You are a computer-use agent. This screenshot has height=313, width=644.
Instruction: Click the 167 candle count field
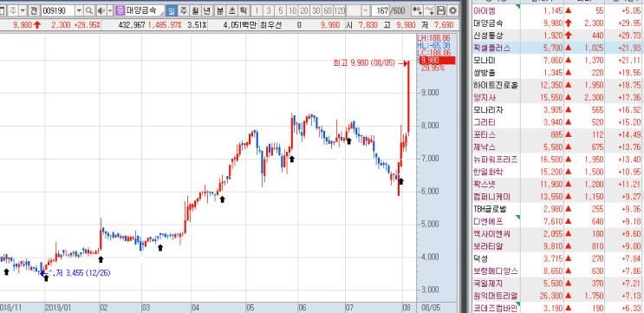tap(381, 10)
